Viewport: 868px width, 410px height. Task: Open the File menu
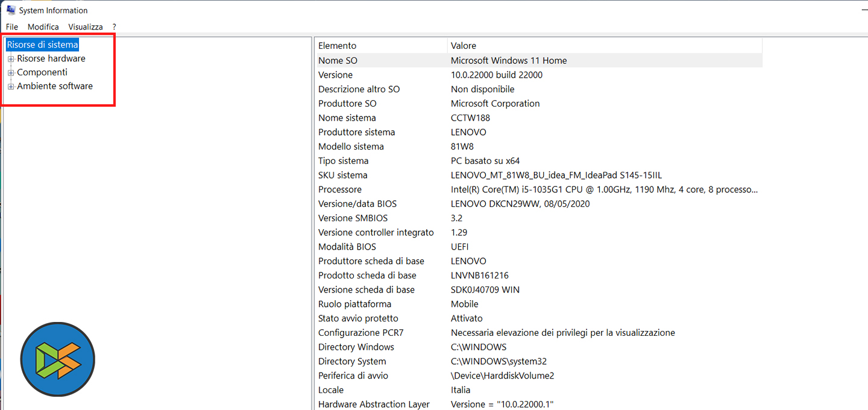point(12,27)
